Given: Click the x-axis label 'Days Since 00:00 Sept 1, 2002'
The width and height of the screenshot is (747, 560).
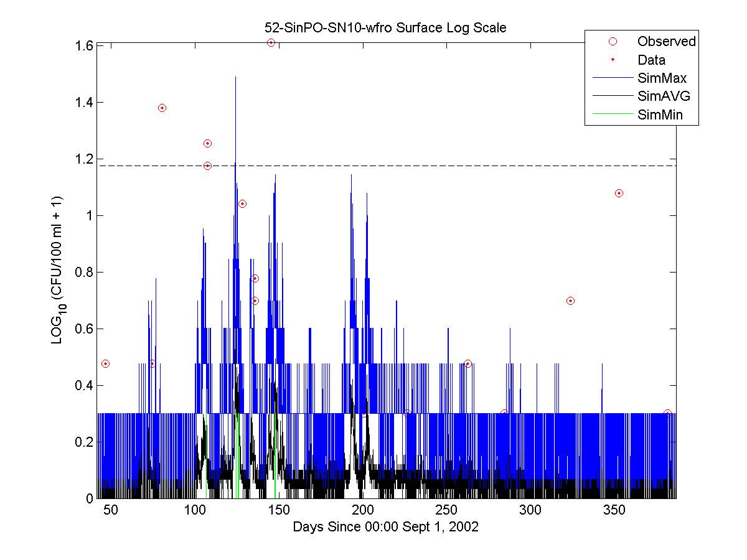Looking at the screenshot, I should (x=386, y=527).
